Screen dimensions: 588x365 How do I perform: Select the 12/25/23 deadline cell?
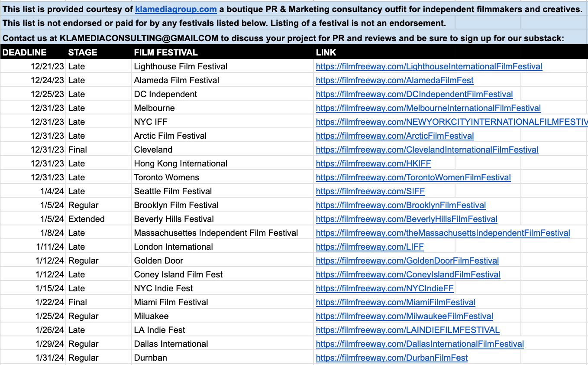(x=33, y=94)
